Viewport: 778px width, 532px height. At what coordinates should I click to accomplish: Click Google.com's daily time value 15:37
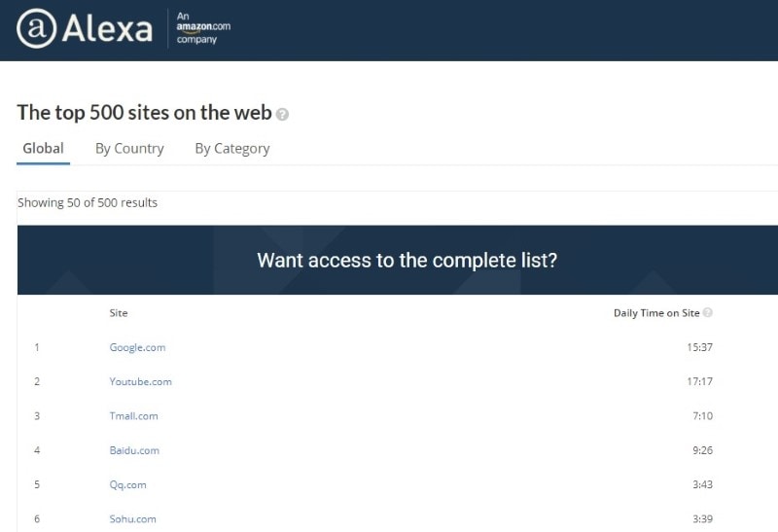pos(699,347)
